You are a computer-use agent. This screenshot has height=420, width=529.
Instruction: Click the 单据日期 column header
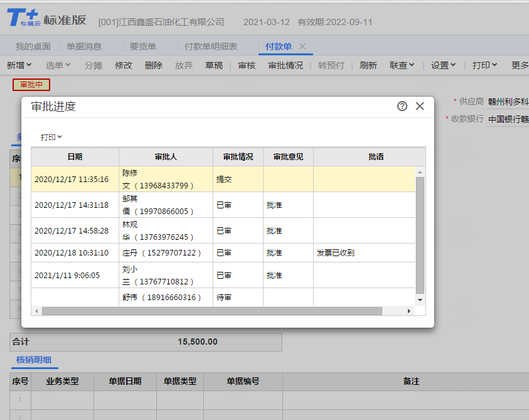125,382
